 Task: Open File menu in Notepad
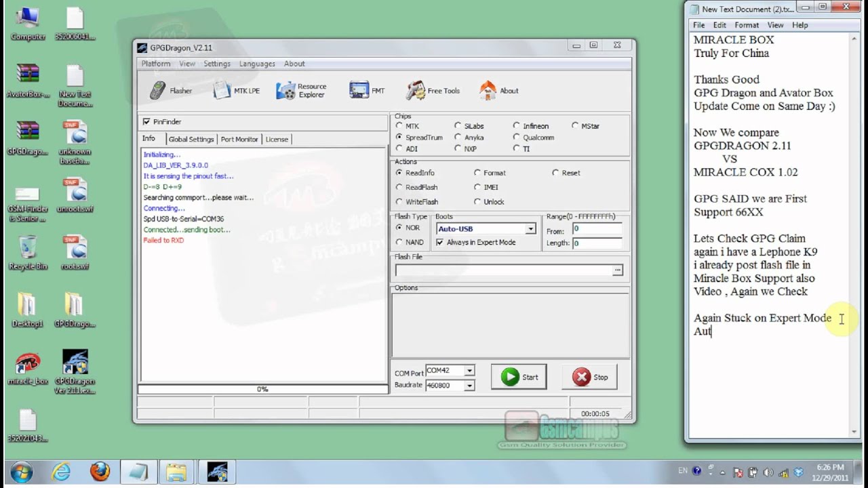click(x=698, y=25)
